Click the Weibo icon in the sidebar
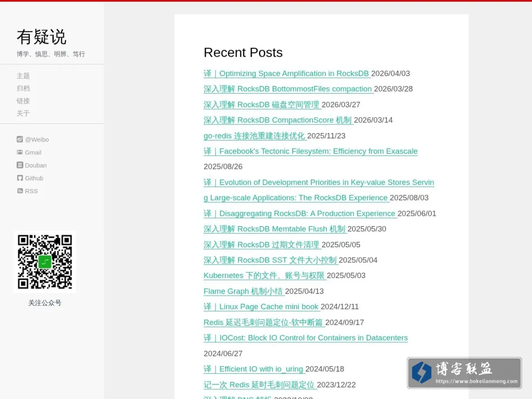Screen dimensions: 532x399 coord(20,139)
